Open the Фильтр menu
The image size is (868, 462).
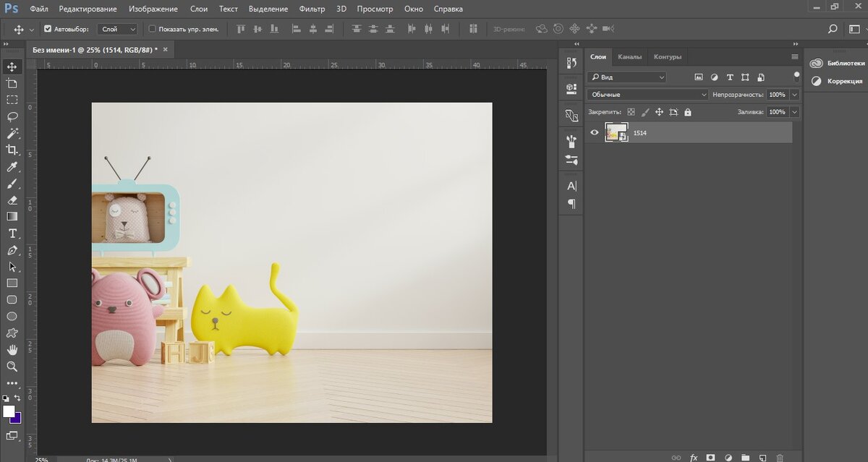pos(312,9)
